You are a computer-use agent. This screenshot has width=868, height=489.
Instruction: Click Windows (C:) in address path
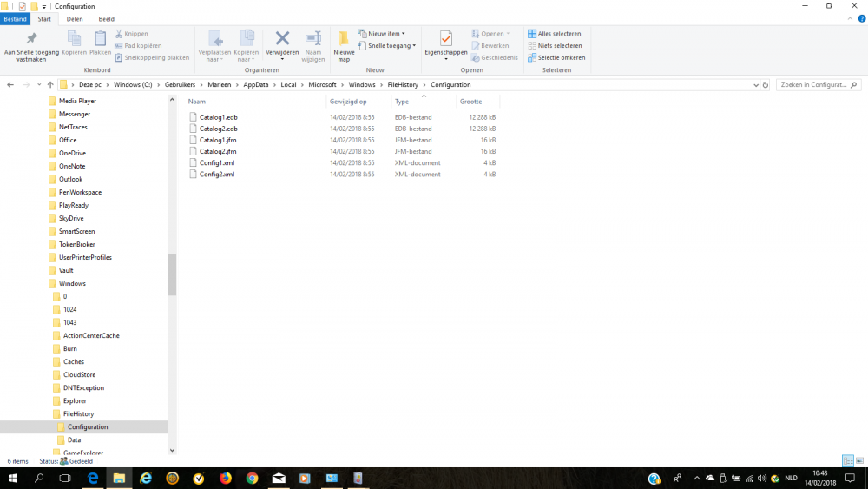pos(133,85)
